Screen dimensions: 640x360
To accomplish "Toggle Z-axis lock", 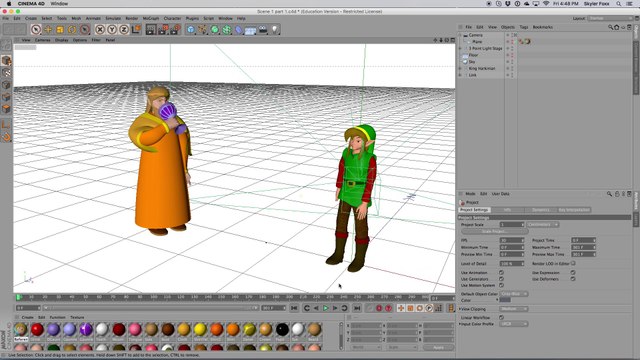I will click(x=124, y=29).
